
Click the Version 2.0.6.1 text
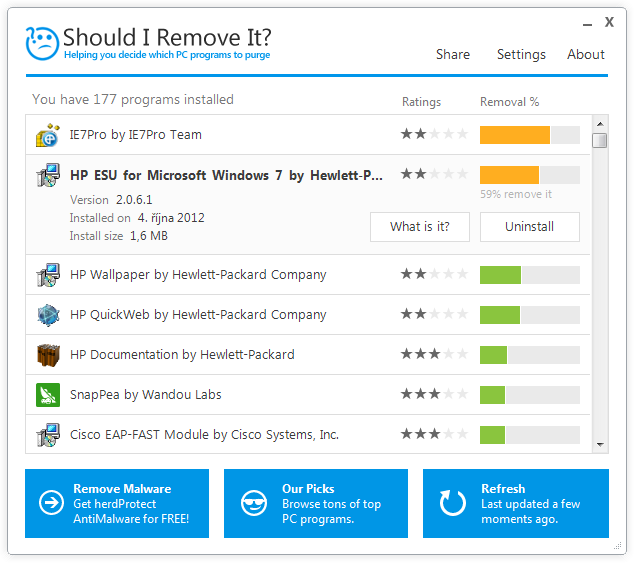[111, 200]
